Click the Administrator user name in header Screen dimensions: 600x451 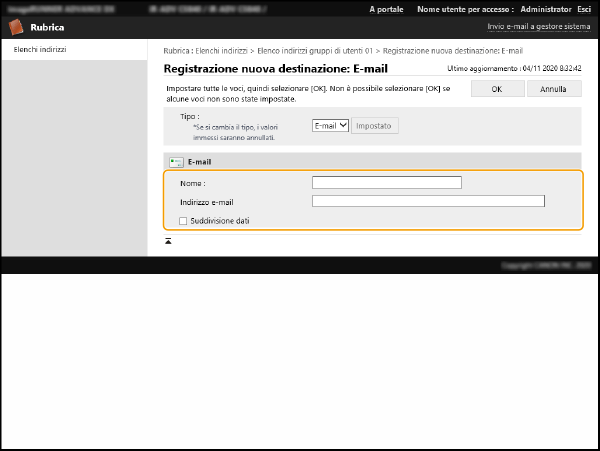point(545,8)
